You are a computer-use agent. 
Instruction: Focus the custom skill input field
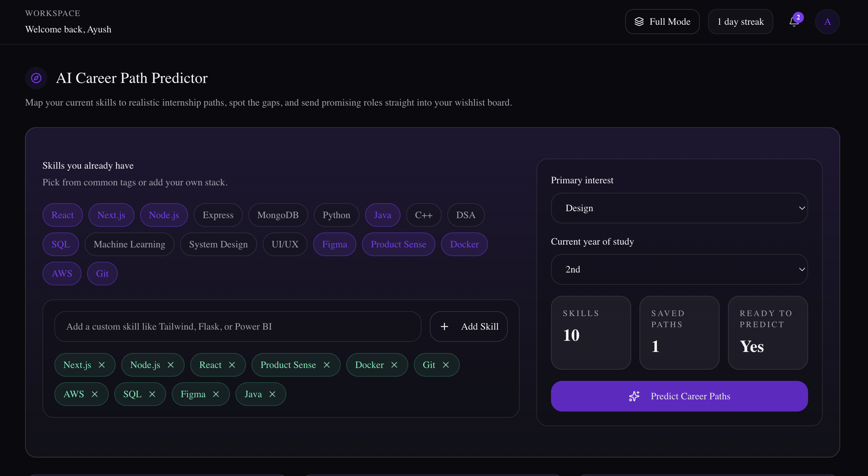[x=238, y=327]
